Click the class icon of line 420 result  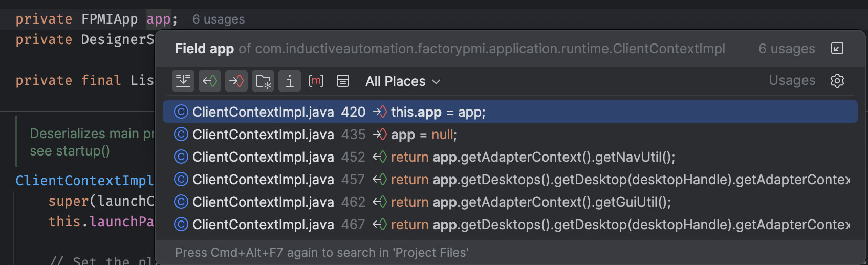[x=181, y=112]
